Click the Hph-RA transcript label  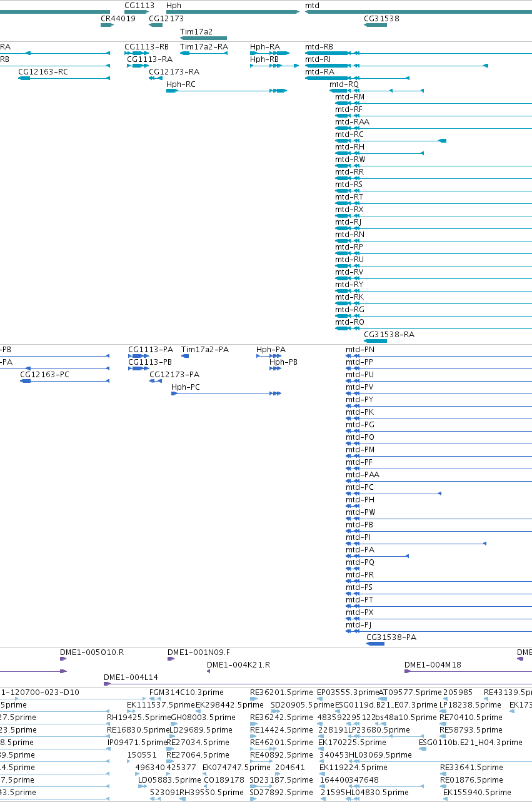click(x=265, y=46)
